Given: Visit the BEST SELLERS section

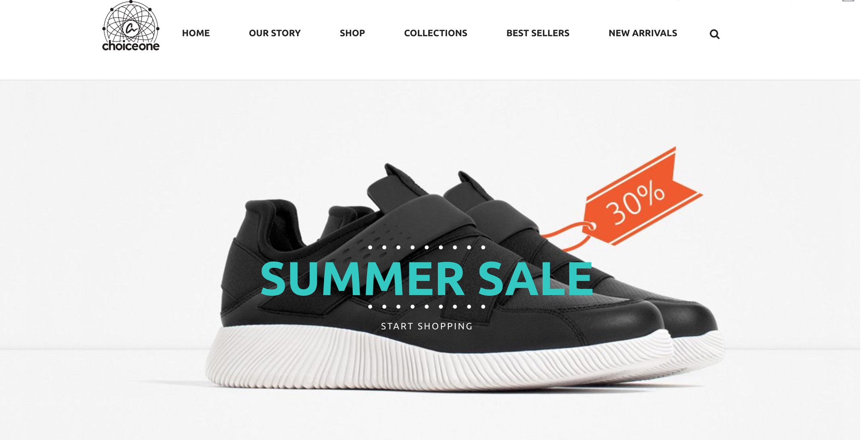Looking at the screenshot, I should 537,33.
